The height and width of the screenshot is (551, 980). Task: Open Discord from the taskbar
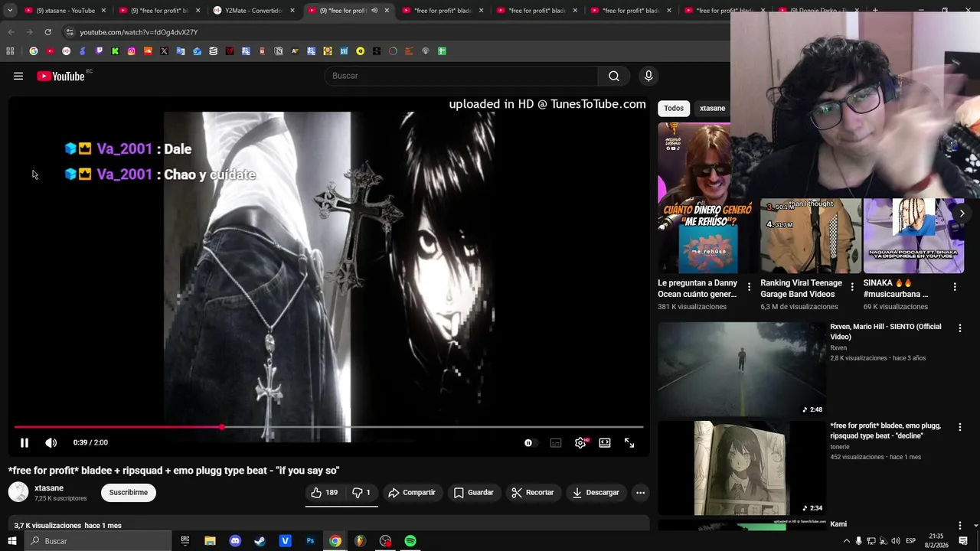click(235, 541)
